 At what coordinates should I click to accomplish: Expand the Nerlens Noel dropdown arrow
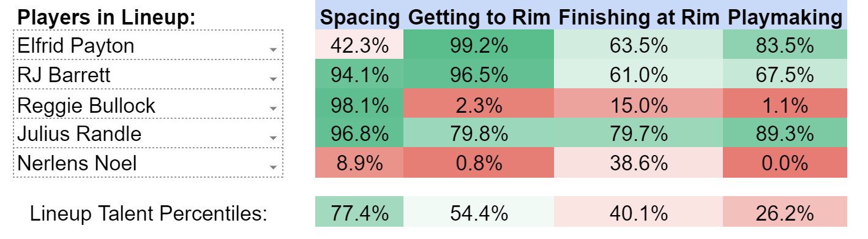click(273, 168)
